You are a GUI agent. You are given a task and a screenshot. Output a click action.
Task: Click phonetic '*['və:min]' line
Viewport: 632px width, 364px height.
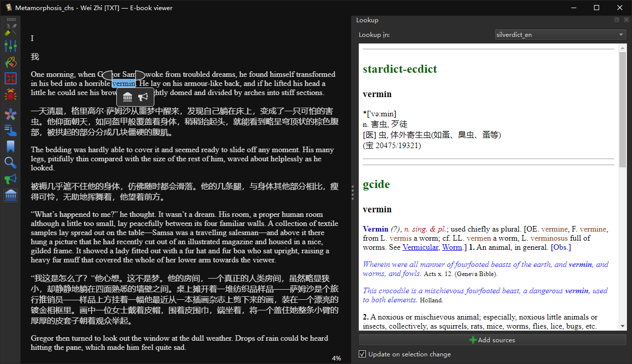coord(380,114)
